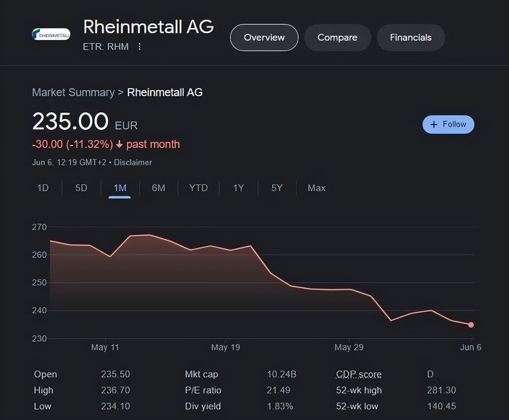Click the down arrow next to price change
The image size is (509, 420).
click(119, 144)
